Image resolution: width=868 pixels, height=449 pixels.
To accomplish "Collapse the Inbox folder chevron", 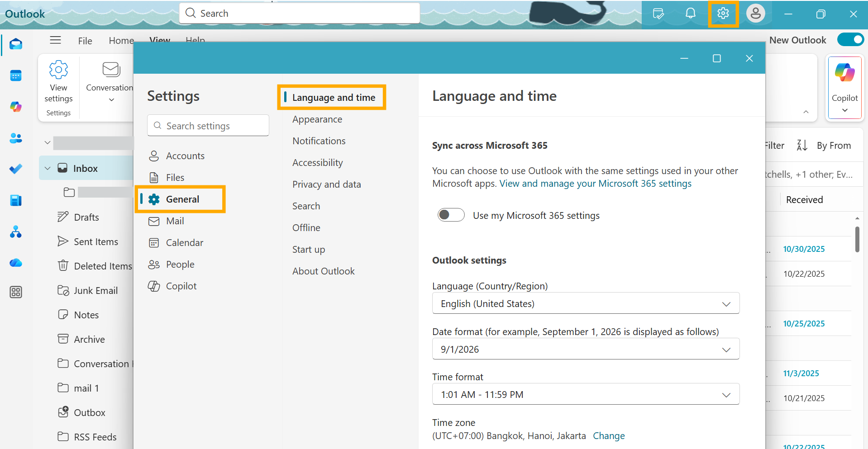I will click(48, 169).
